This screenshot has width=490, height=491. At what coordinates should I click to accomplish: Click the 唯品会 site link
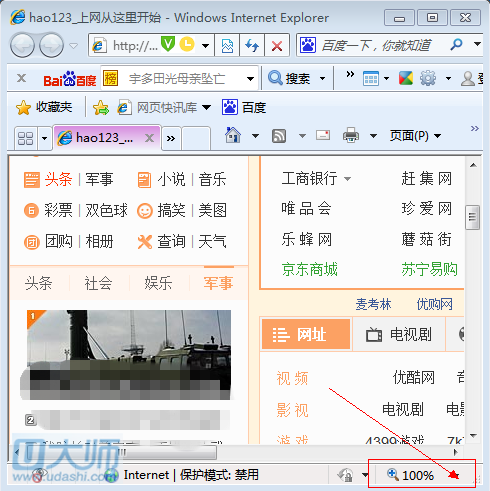(x=306, y=209)
